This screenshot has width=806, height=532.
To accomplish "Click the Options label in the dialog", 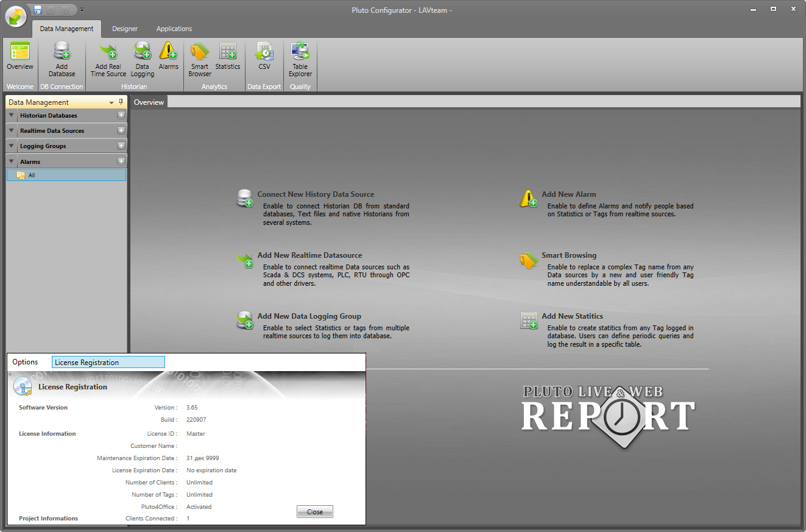I will pyautogui.click(x=25, y=362).
